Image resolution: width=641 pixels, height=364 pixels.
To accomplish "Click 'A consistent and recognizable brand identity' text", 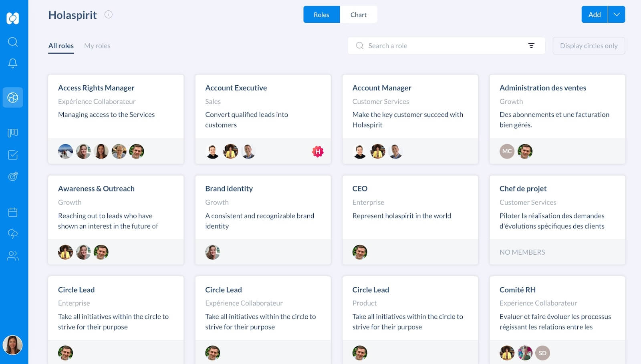I will 260,221.
